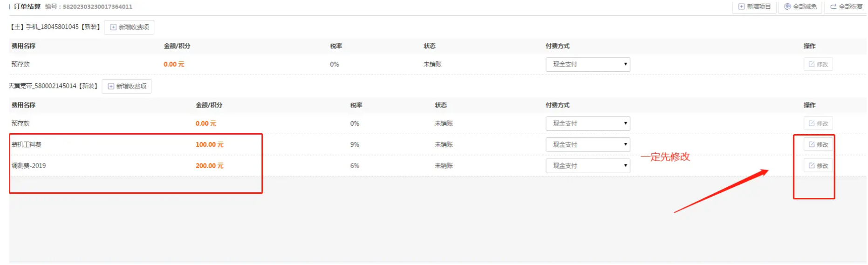Image resolution: width=868 pixels, height=265 pixels.
Task: Add fee item for 天翼宽带_580002145014
Action: (127, 86)
